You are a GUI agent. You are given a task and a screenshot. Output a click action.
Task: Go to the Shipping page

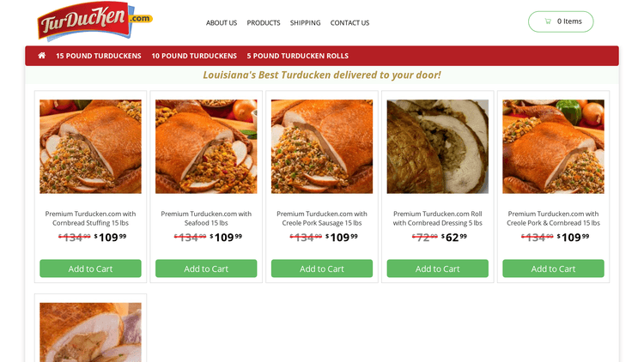tap(305, 23)
